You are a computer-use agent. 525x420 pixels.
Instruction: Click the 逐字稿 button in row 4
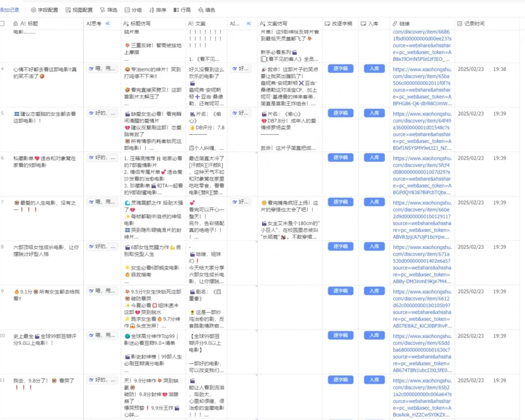[x=340, y=68]
